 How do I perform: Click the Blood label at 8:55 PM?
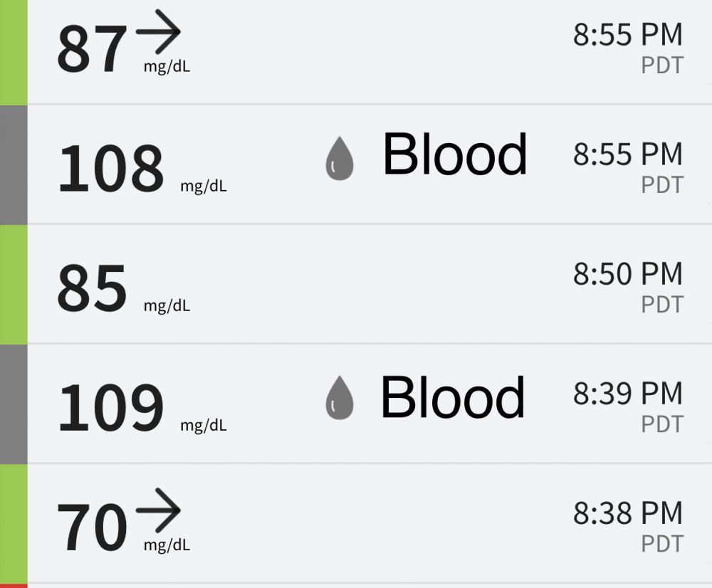[x=454, y=155]
